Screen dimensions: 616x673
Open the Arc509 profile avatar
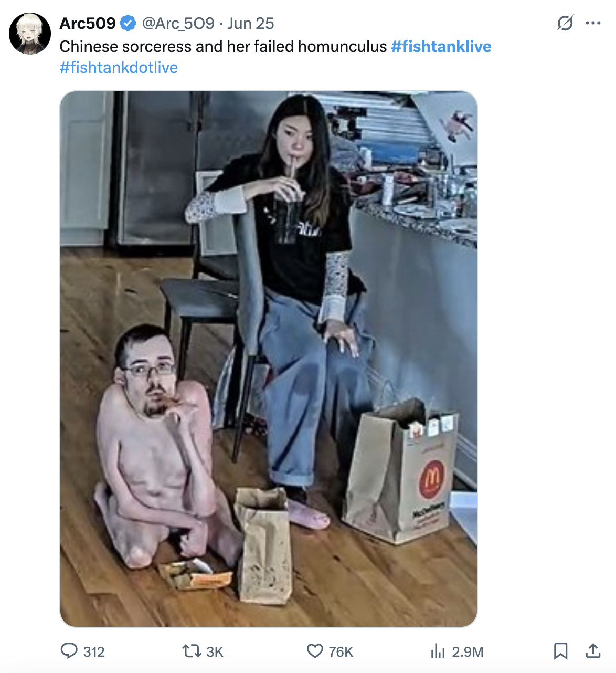(30, 34)
